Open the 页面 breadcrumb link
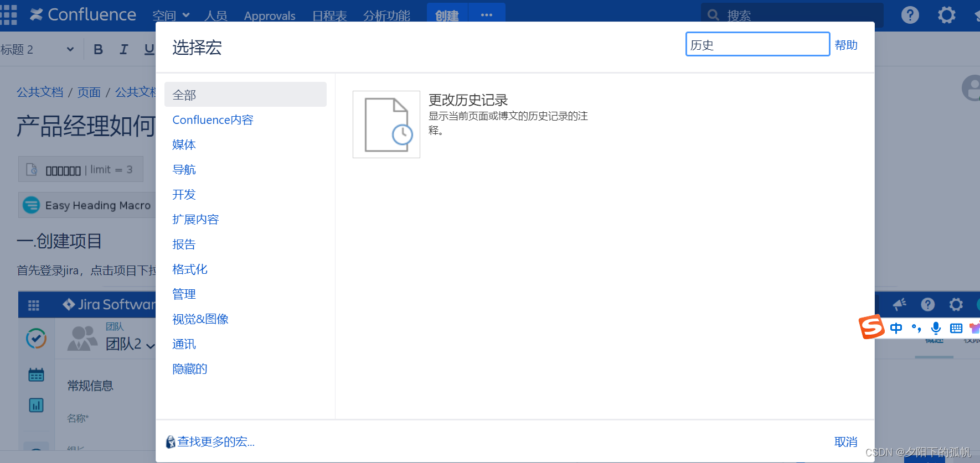980x463 pixels. point(89,92)
